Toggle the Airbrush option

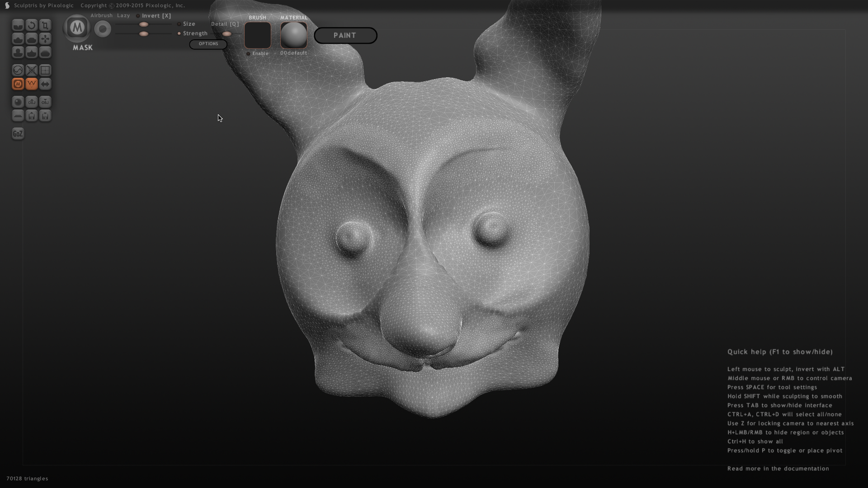(x=101, y=16)
